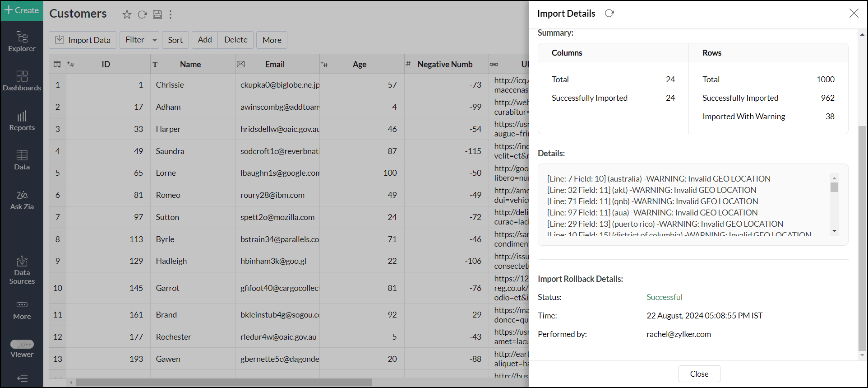Go to Reports in the sidebar
The width and height of the screenshot is (868, 388).
(22, 121)
